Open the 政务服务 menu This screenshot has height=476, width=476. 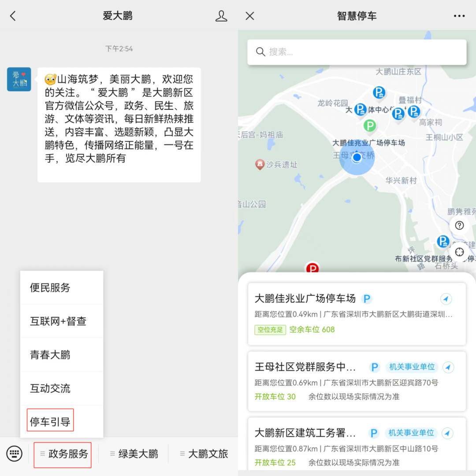click(63, 454)
